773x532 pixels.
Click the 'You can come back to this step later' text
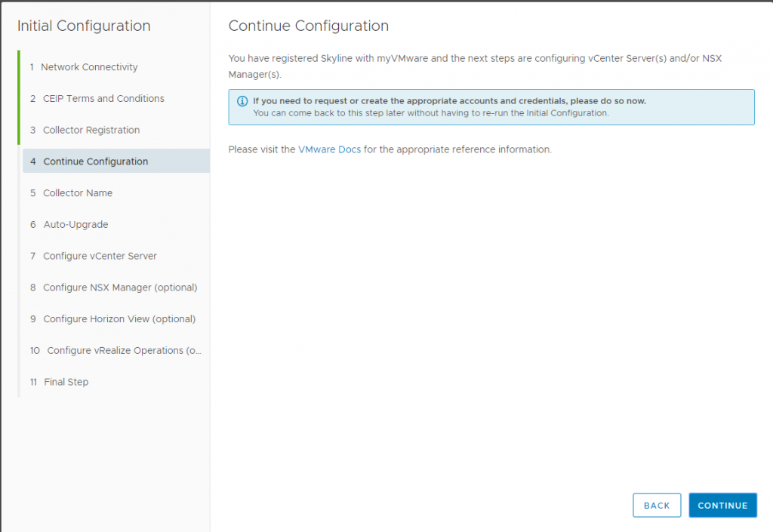431,113
